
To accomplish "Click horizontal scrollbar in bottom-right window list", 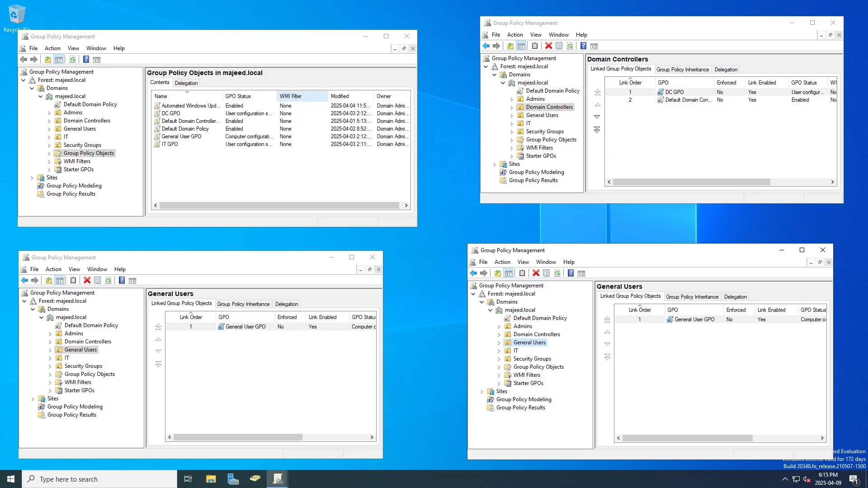I will pos(687,438).
